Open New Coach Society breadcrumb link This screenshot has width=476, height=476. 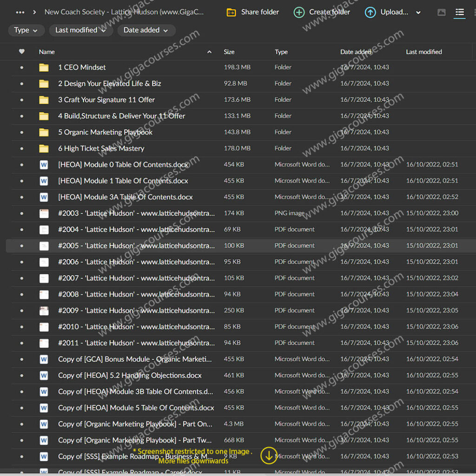click(x=124, y=12)
